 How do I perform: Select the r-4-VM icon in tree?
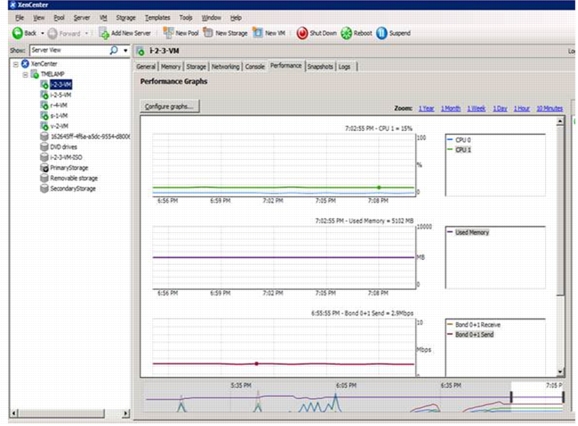[44, 105]
